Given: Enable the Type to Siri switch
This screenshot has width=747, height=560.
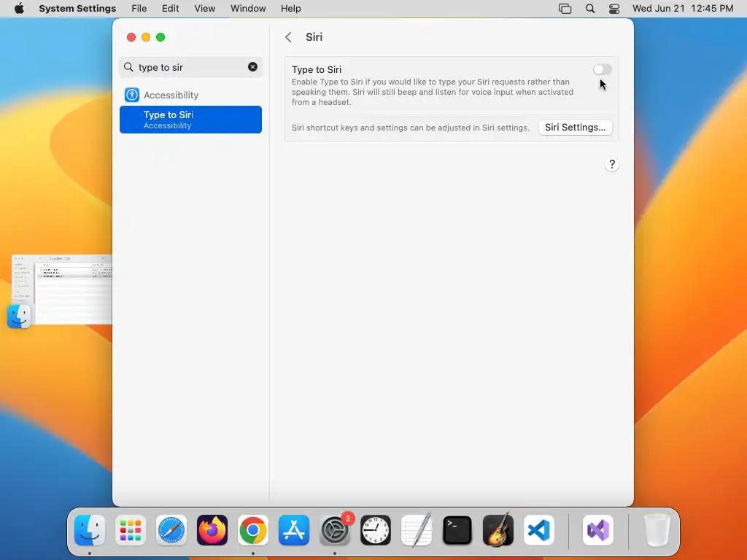Looking at the screenshot, I should [x=602, y=69].
